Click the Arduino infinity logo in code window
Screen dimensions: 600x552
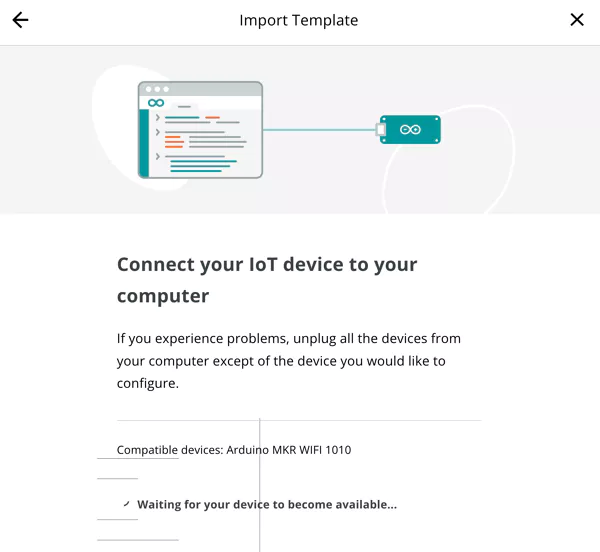156,103
